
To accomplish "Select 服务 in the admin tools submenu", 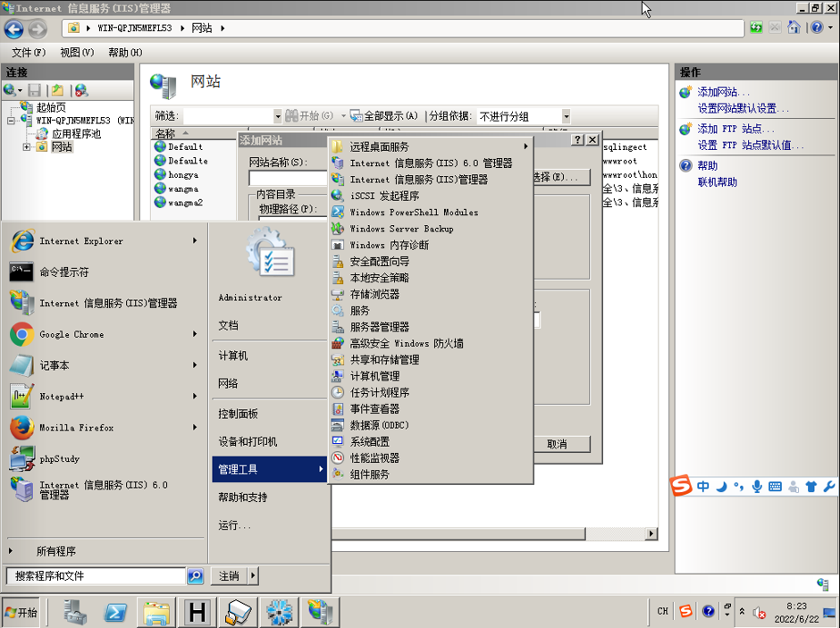I will coord(431,311).
